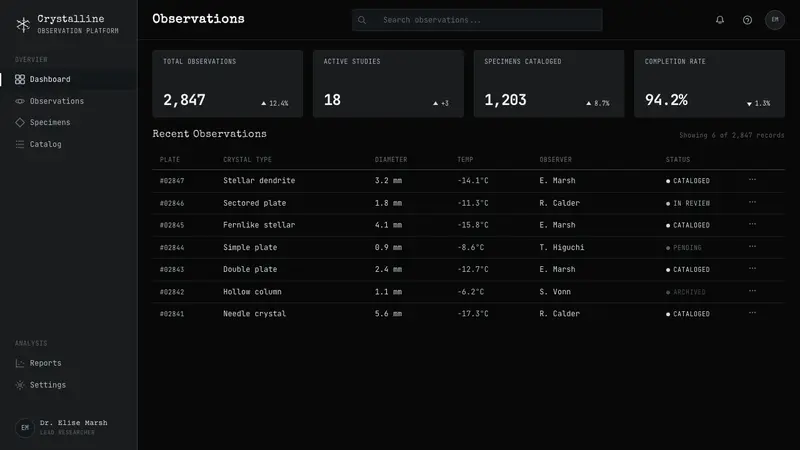
Task: Sort by the Status column header
Action: coord(678,160)
